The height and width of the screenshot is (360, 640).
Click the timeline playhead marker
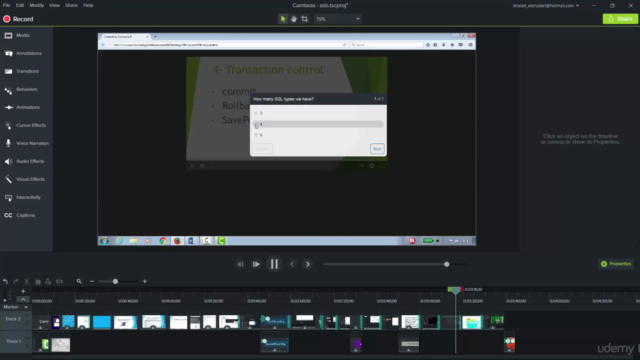click(x=455, y=290)
